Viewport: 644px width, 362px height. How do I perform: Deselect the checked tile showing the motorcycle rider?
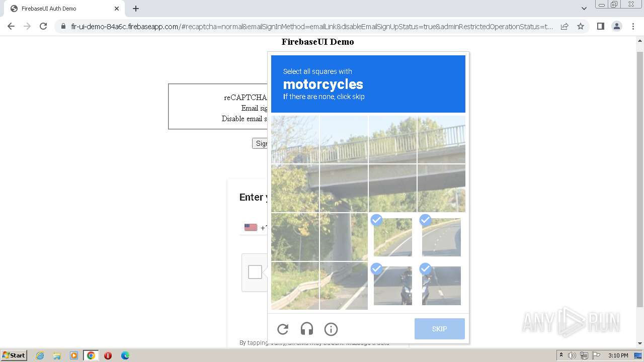(x=393, y=286)
